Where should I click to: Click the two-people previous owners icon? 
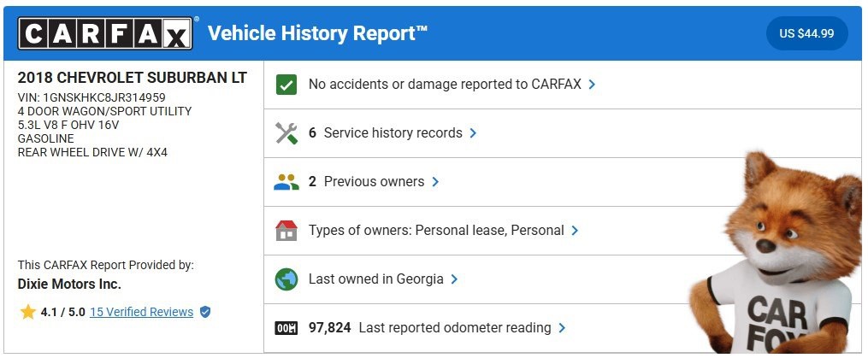coord(286,182)
